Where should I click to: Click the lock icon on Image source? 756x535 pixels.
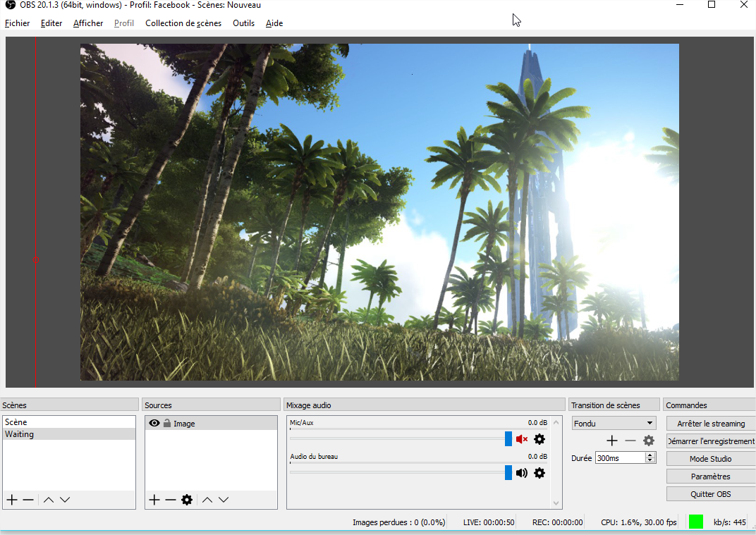pos(167,423)
